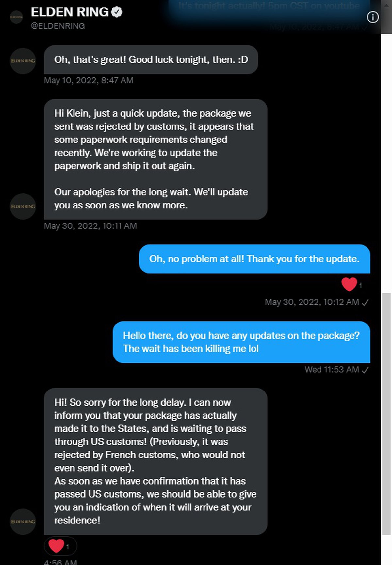Click the May 30, 2022, 10:11 AM timestamp
The width and height of the screenshot is (392, 565).
(x=90, y=226)
